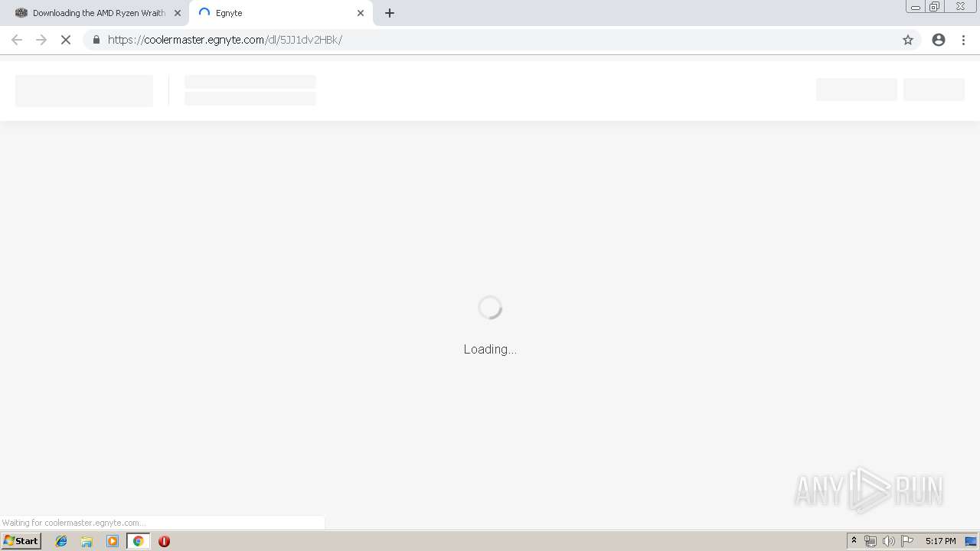Stop loading the page
Viewport: 980px width, 551px height.
pos(66,40)
